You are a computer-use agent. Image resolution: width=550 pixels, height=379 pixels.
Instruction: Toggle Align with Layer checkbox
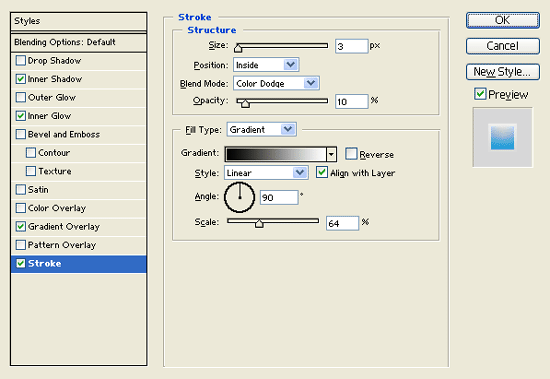pos(322,172)
